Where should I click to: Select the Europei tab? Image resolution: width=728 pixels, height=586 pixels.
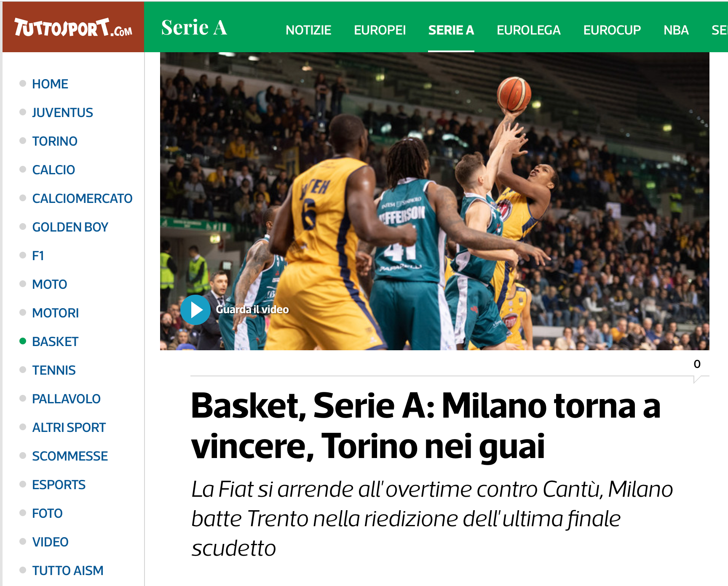click(380, 30)
